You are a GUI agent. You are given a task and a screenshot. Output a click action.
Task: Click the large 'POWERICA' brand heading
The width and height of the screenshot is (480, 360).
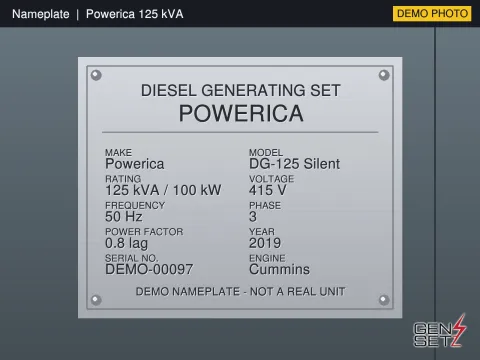[241, 113]
